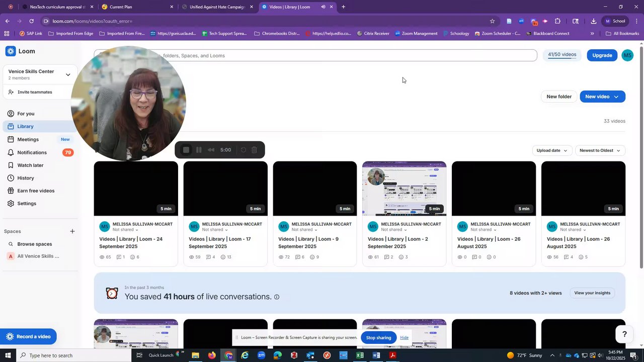
Task: Open the Notifications sidebar item
Action: (x=32, y=152)
